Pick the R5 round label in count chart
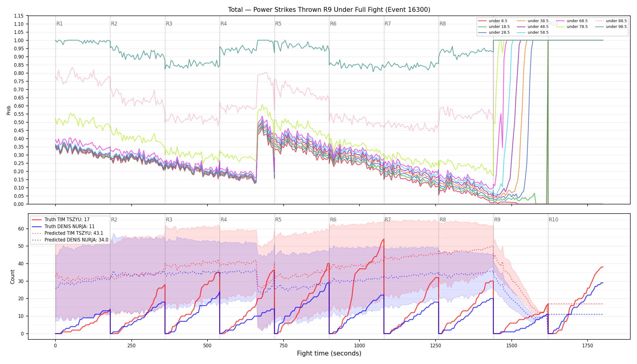Viewport: 637px width, 364px height. pyautogui.click(x=278, y=220)
